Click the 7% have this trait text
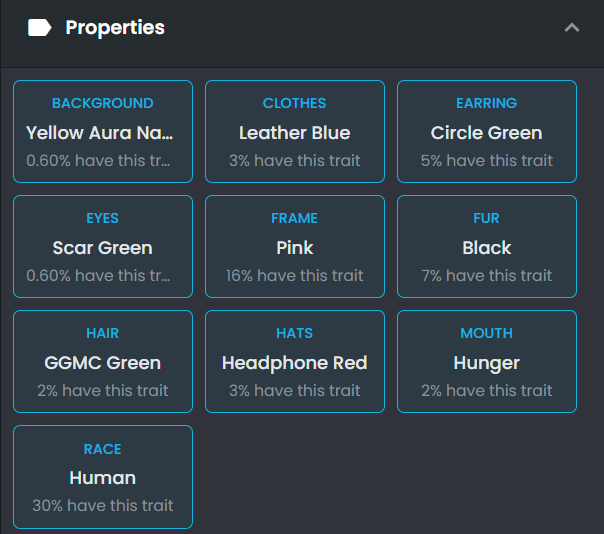The width and height of the screenshot is (604, 534). [x=487, y=276]
